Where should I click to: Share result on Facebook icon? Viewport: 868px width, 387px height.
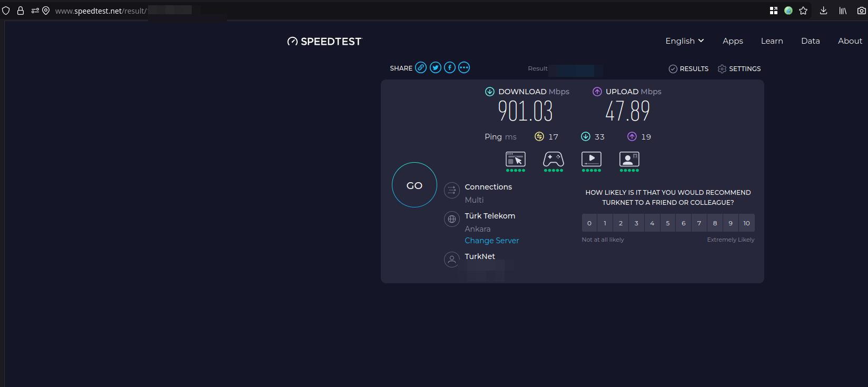click(x=450, y=67)
